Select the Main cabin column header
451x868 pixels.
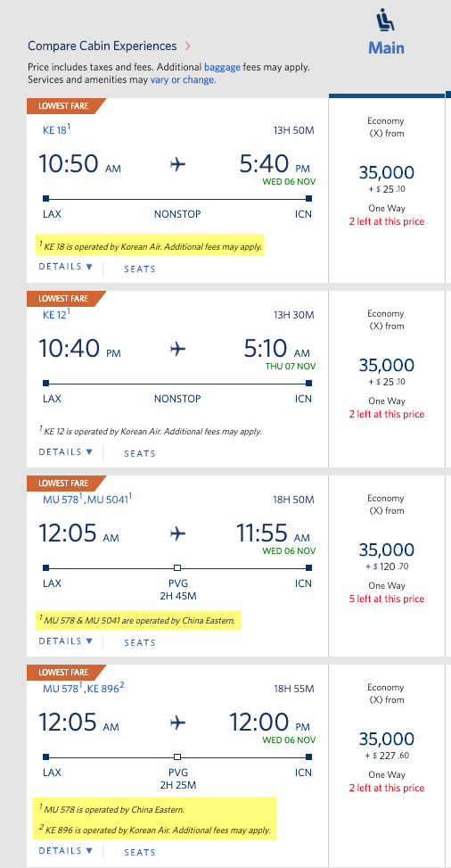pyautogui.click(x=387, y=47)
